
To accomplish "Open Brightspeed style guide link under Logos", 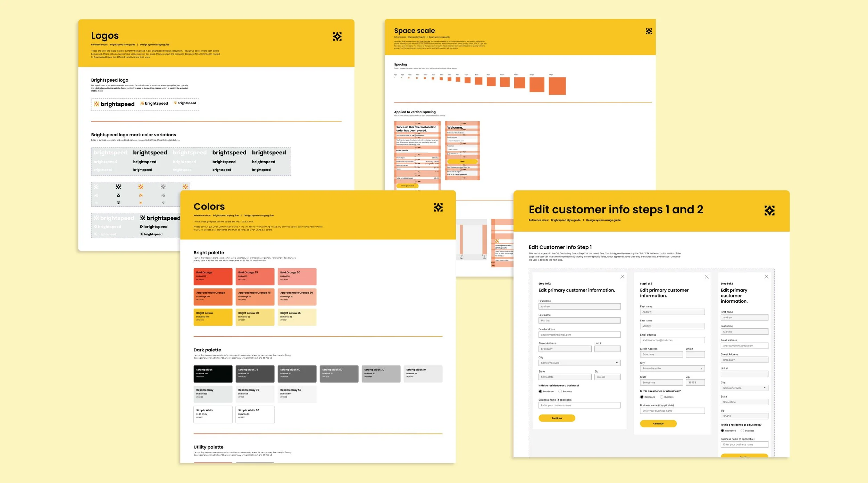I will [123, 44].
